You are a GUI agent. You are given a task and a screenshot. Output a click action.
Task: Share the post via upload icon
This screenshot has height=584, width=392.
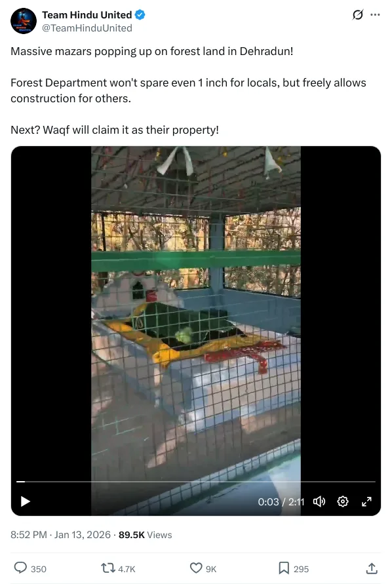[x=372, y=568]
